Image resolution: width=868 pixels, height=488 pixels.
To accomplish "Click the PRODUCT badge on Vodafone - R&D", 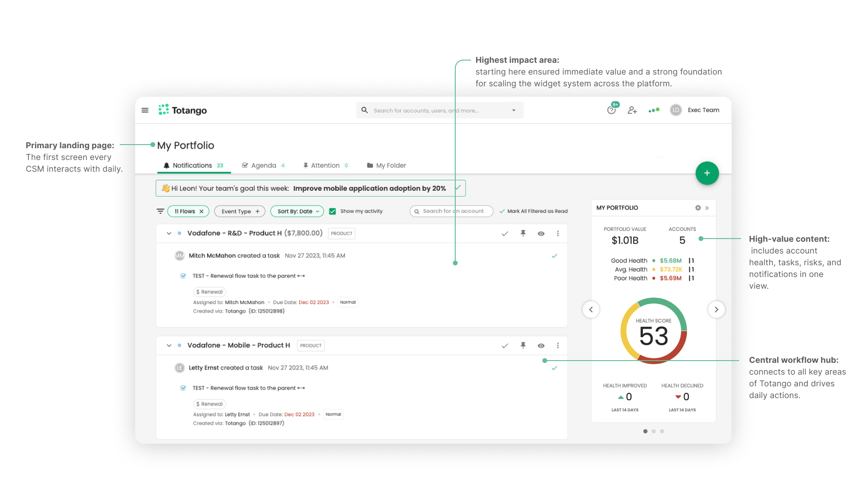I will point(342,234).
